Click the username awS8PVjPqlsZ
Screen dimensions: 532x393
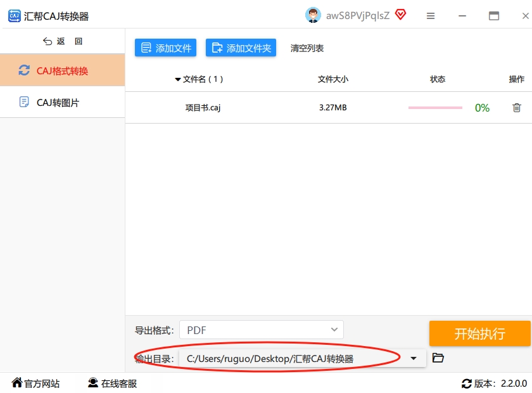[358, 16]
